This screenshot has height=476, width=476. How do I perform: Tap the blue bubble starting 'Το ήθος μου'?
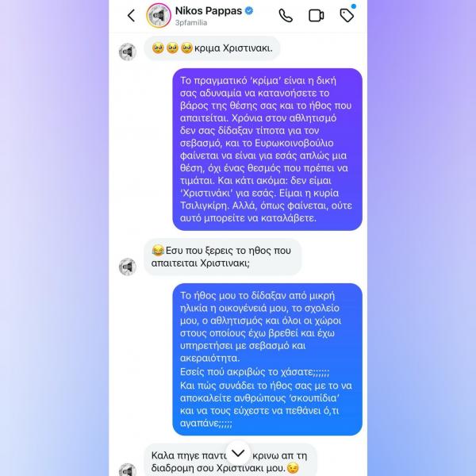(x=267, y=359)
